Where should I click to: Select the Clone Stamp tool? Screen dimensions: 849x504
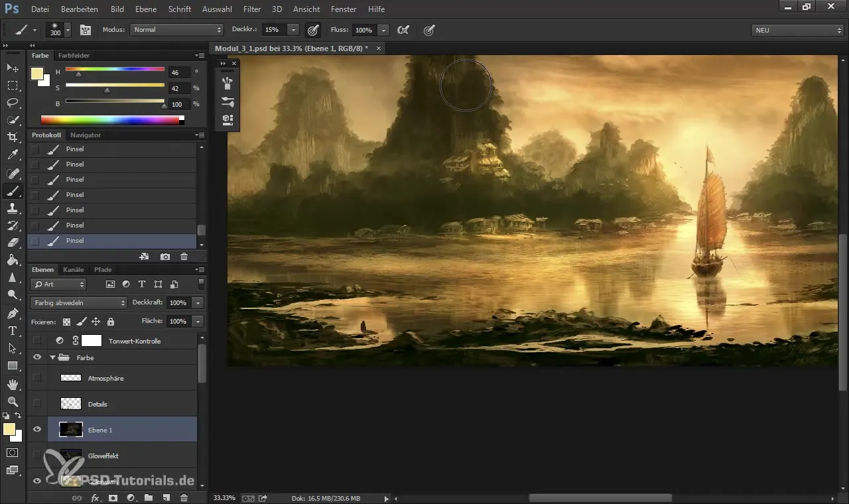click(13, 208)
